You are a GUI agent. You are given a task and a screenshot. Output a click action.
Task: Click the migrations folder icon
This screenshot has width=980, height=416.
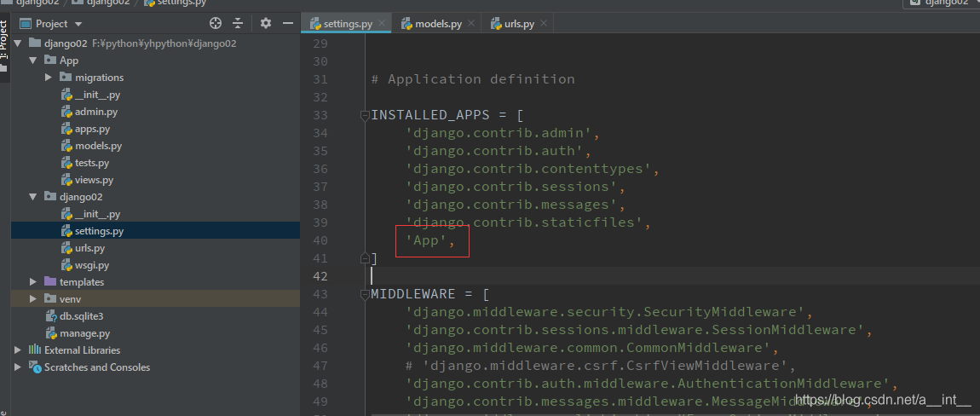pos(66,78)
